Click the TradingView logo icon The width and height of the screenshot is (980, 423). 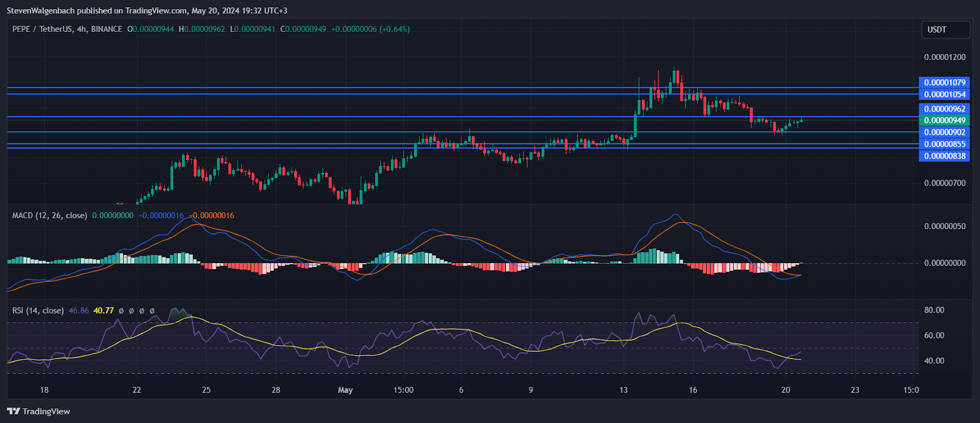click(13, 411)
